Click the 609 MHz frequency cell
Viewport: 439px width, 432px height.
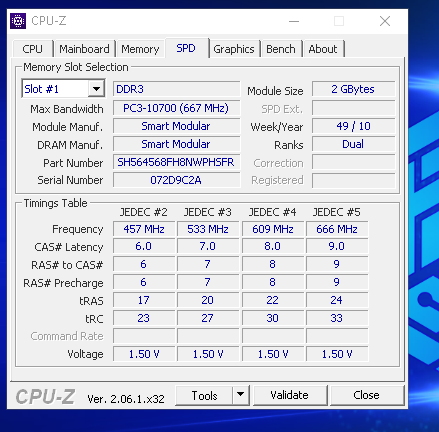point(273,229)
